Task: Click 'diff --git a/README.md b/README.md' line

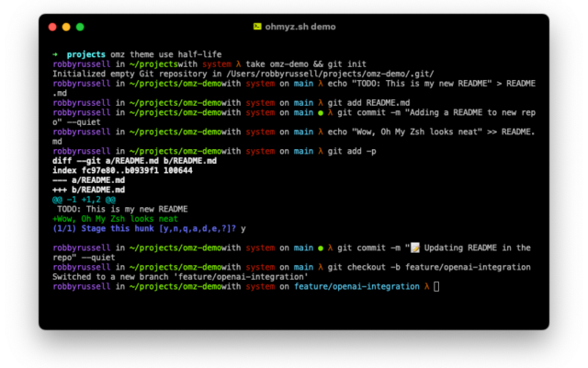Action: (135, 161)
